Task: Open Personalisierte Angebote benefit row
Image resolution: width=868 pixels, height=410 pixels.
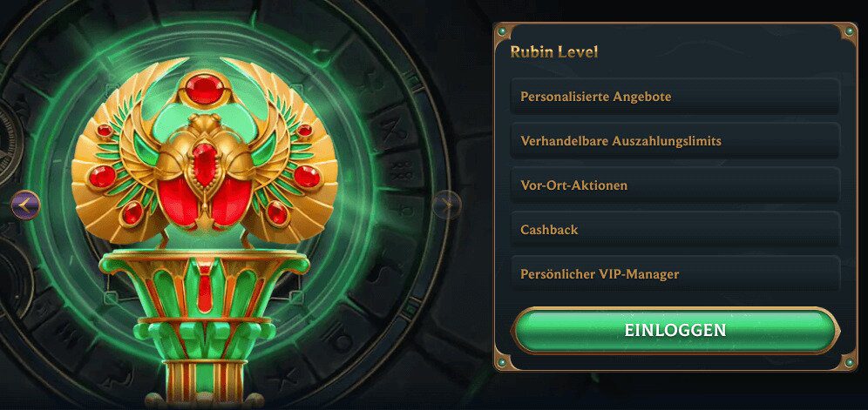Action: click(x=675, y=97)
